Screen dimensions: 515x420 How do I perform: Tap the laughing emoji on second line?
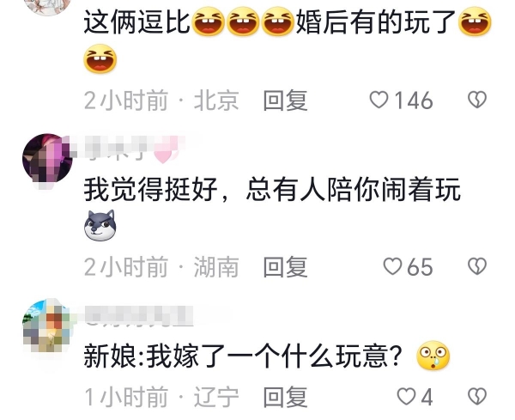pyautogui.click(x=100, y=58)
